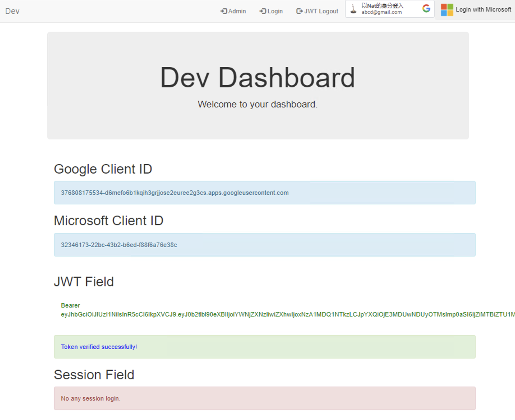Click the Welcome to your dashboard text

pyautogui.click(x=257, y=104)
